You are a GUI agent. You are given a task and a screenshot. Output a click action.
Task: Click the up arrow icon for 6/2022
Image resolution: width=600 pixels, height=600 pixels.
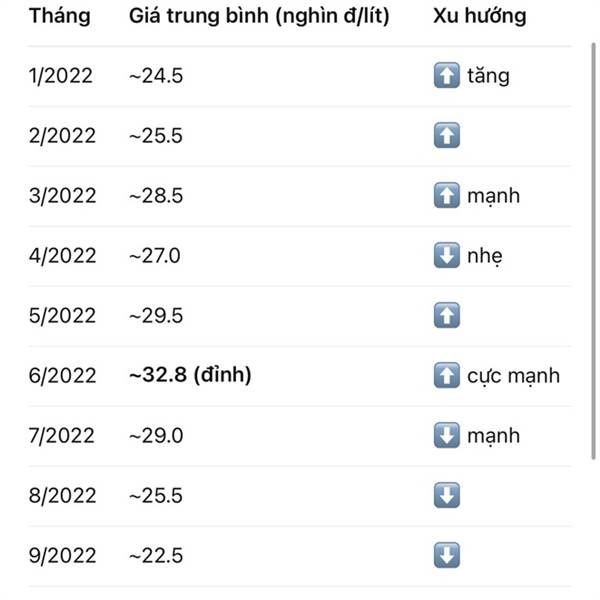pos(447,376)
